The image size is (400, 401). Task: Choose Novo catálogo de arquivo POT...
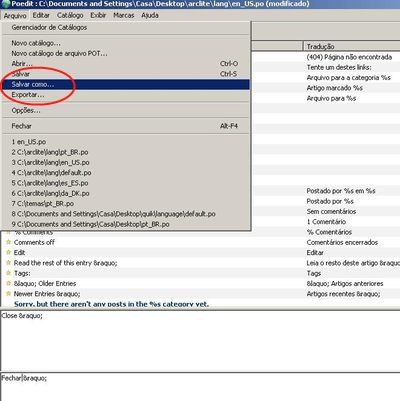pos(126,53)
